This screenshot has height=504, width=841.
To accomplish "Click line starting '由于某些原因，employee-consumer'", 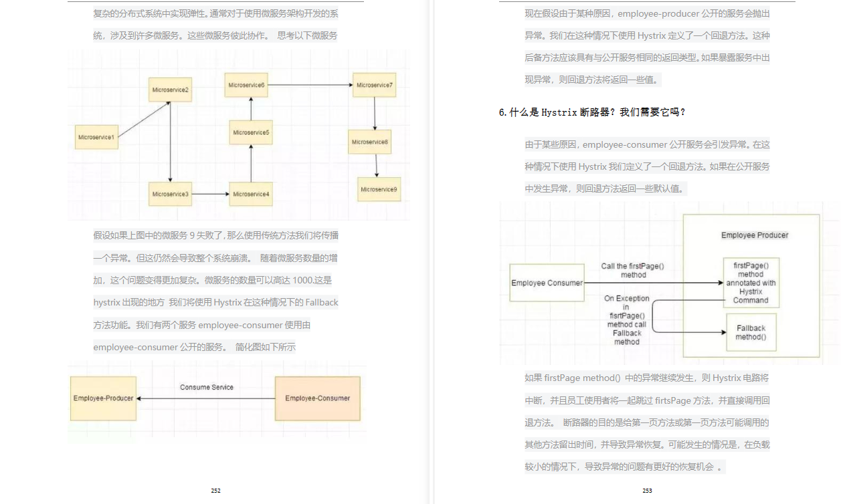I will tap(647, 144).
